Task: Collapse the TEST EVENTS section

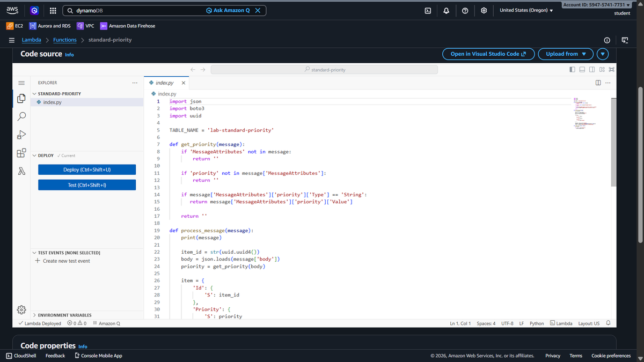Action: pyautogui.click(x=69, y=253)
